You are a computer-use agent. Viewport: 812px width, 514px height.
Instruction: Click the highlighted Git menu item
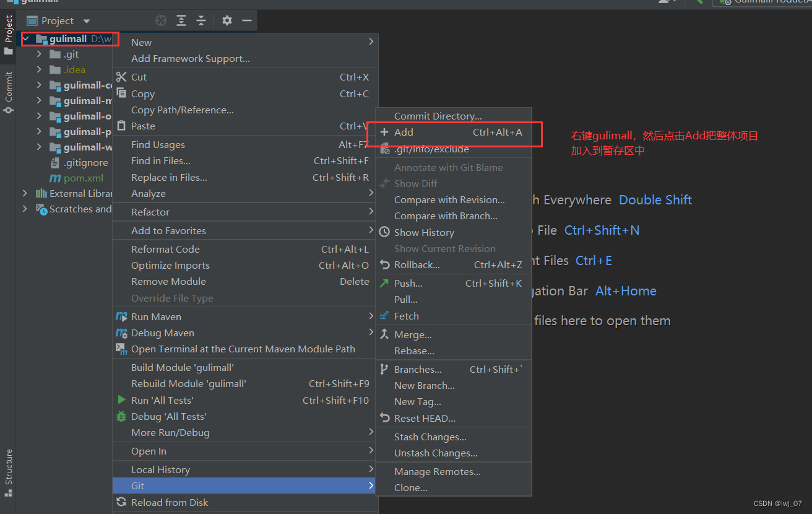point(245,486)
